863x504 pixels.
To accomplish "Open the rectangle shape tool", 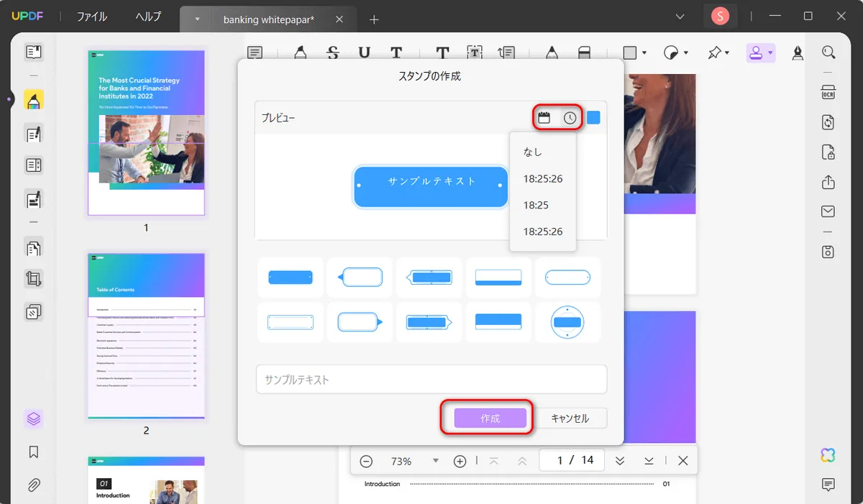I will click(x=630, y=52).
